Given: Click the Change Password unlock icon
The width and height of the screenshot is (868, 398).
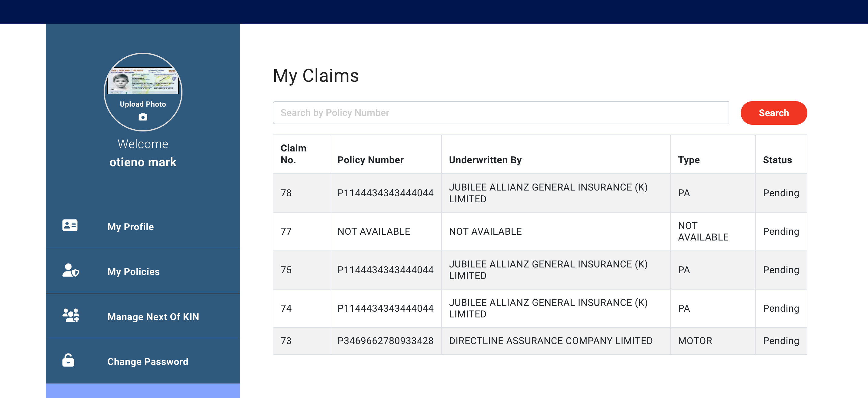Looking at the screenshot, I should (68, 360).
